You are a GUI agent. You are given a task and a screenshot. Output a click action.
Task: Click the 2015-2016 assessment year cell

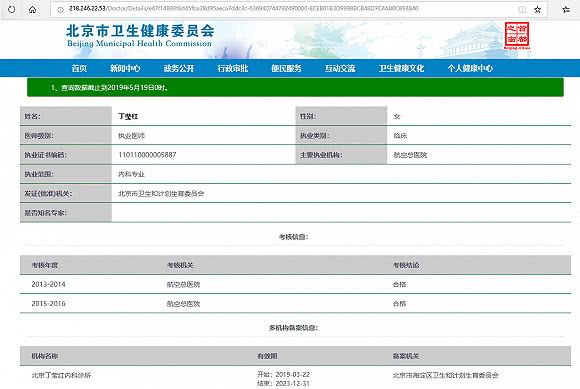tap(48, 304)
